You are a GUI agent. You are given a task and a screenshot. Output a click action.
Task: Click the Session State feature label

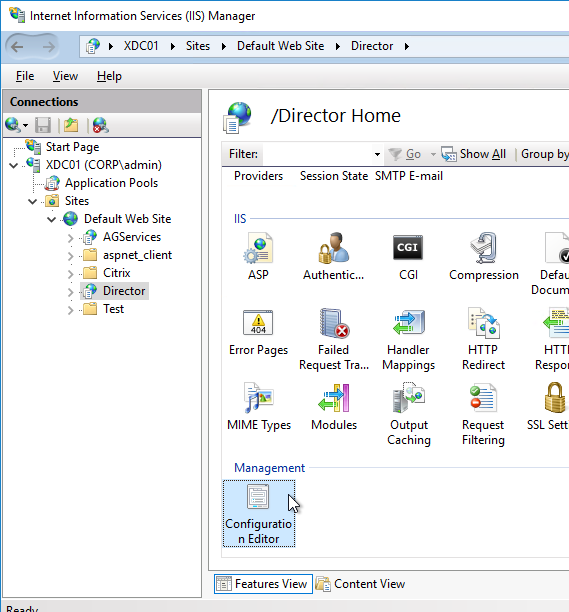pyautogui.click(x=334, y=176)
